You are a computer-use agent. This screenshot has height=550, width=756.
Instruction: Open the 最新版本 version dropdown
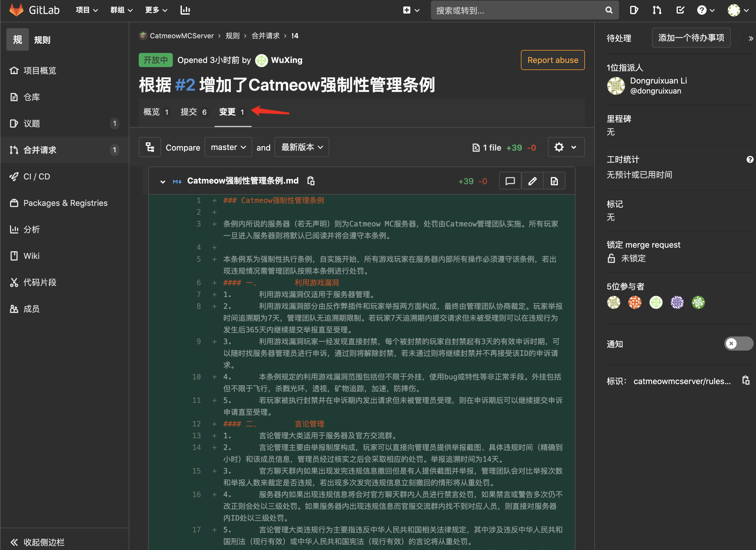click(301, 147)
